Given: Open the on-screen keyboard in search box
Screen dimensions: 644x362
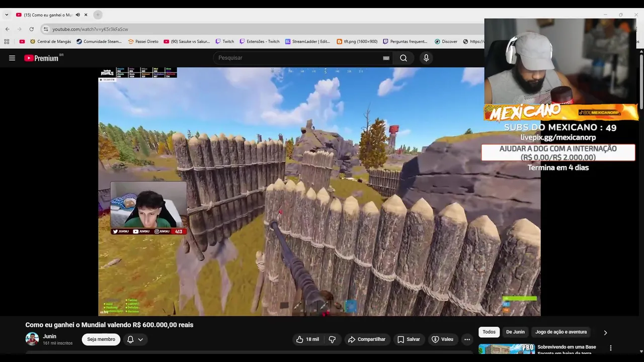Looking at the screenshot, I should (386, 58).
